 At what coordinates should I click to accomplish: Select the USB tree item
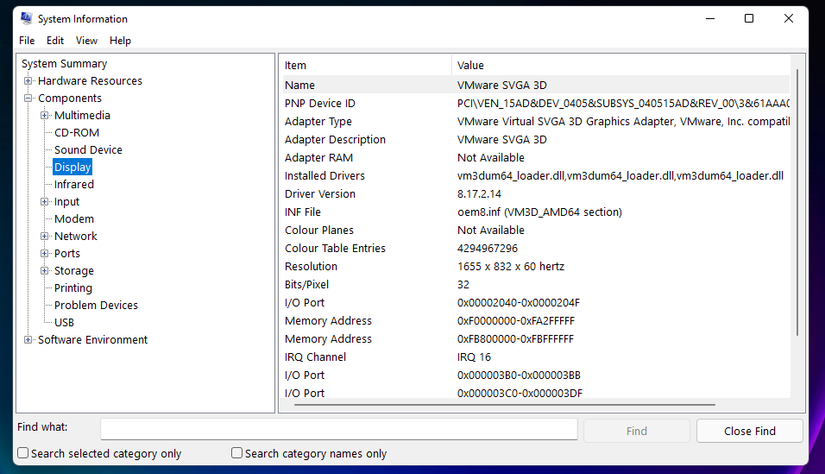[x=64, y=322]
